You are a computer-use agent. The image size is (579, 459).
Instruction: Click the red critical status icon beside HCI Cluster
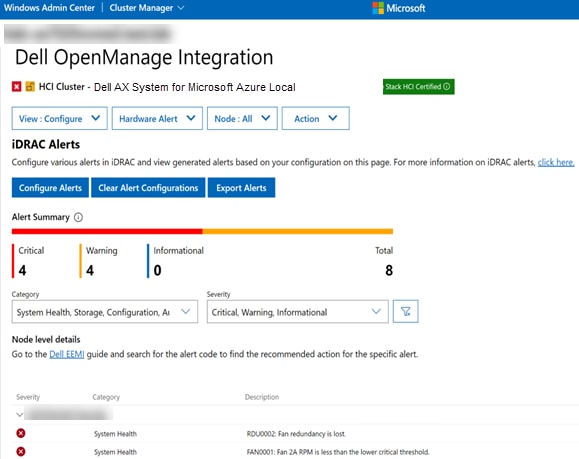point(16,87)
